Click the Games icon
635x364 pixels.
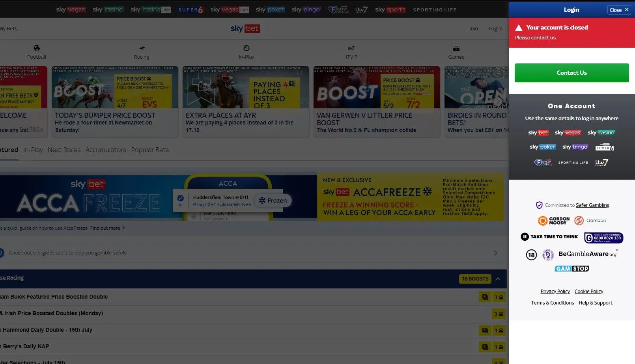pyautogui.click(x=456, y=48)
